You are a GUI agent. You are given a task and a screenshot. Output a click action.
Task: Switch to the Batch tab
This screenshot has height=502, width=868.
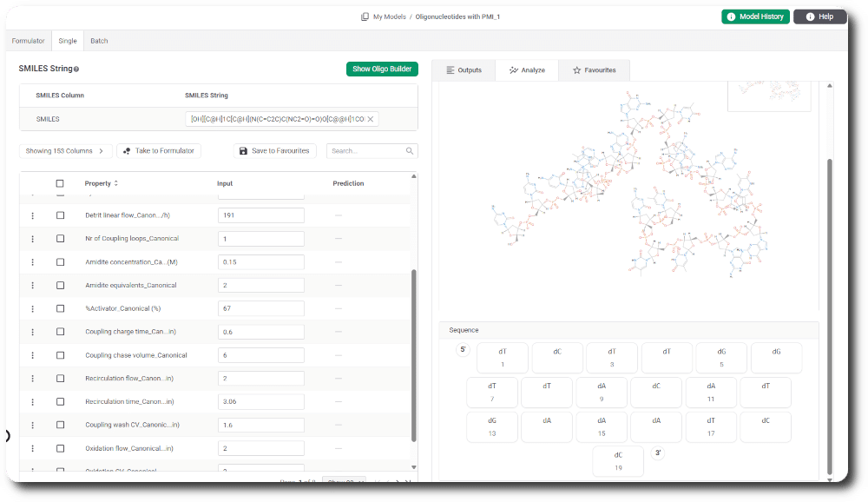coord(99,41)
